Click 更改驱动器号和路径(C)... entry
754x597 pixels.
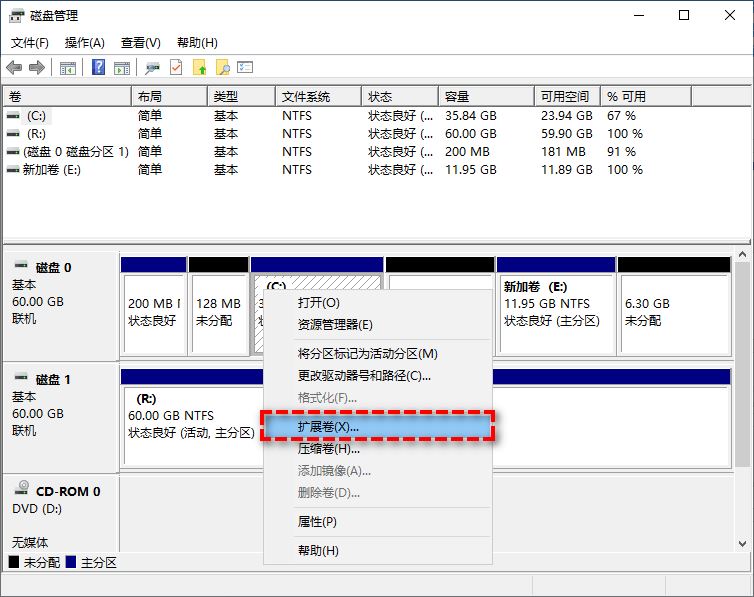(364, 376)
